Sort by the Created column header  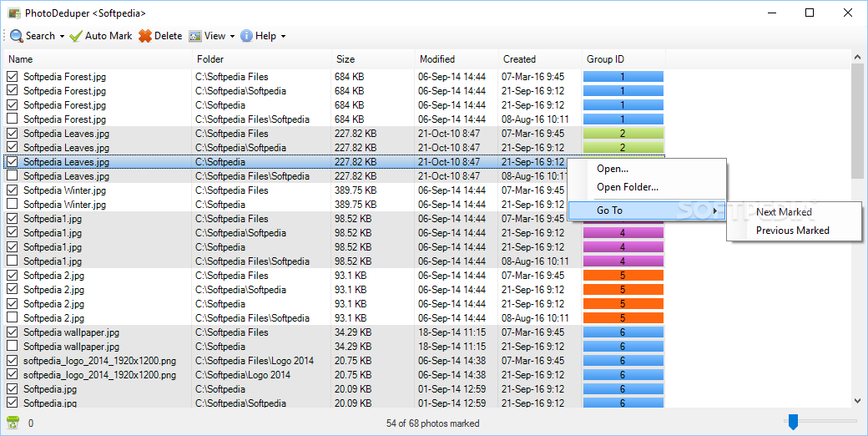[x=541, y=59]
